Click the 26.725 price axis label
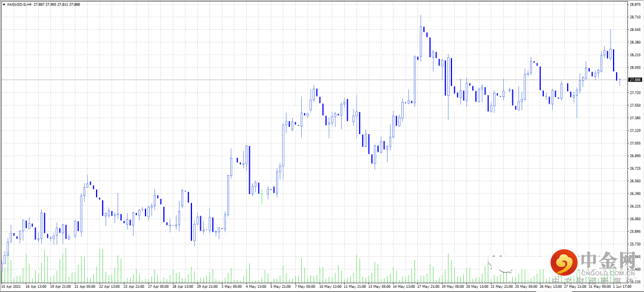This screenshot has width=644, height=292. 634,169
